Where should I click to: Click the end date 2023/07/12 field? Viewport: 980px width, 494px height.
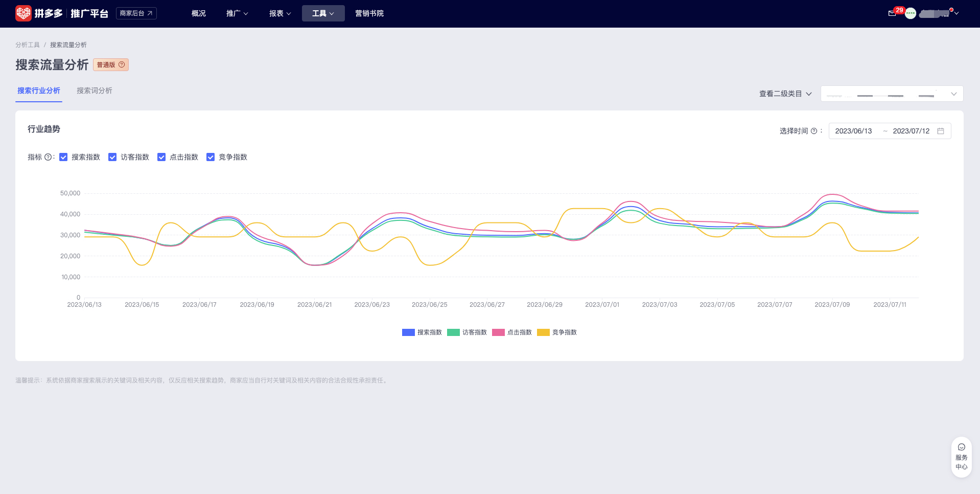911,131
